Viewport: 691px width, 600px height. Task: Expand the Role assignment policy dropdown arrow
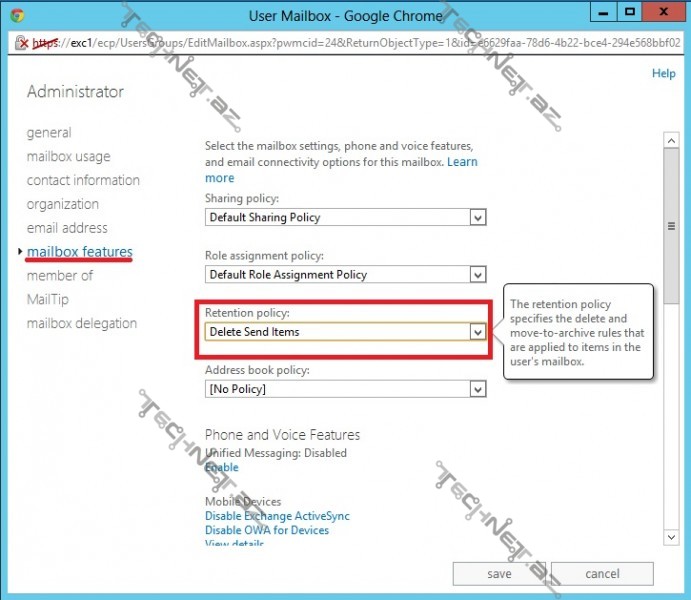point(477,274)
